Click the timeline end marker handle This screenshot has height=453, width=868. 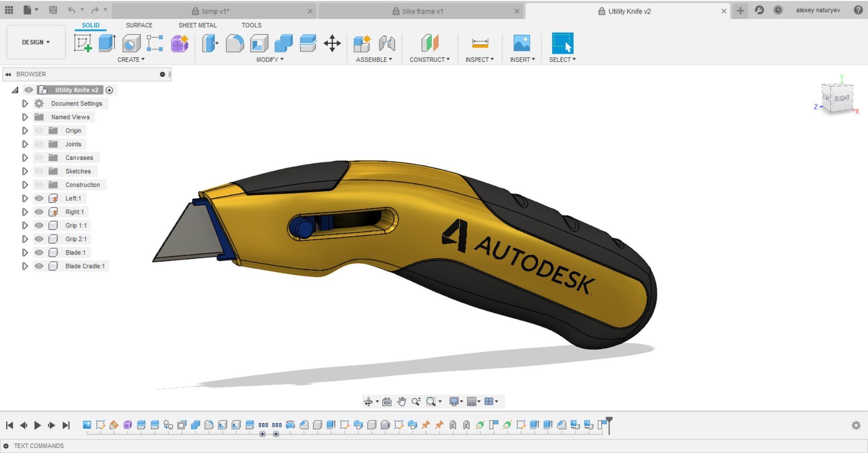click(609, 420)
